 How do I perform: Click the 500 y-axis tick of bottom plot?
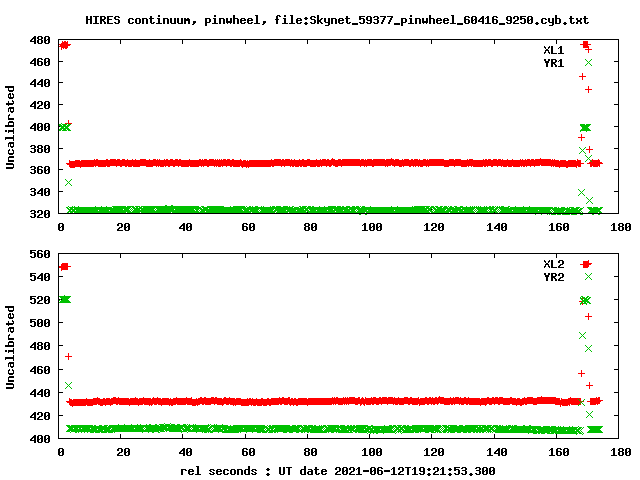(x=40, y=323)
